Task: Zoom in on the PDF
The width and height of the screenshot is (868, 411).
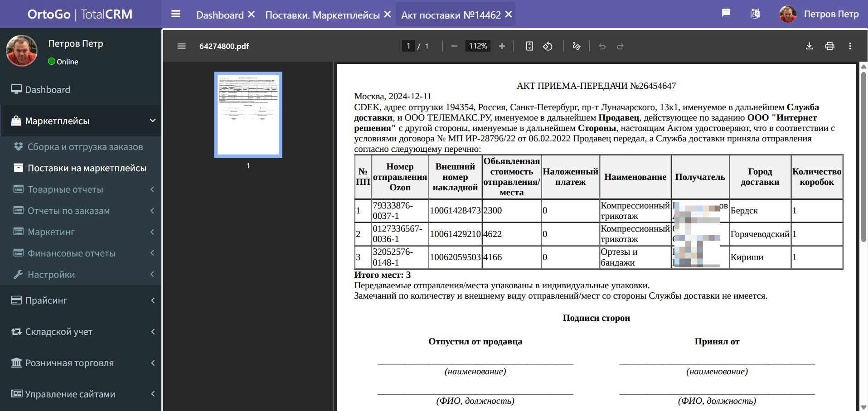Action: [x=502, y=46]
